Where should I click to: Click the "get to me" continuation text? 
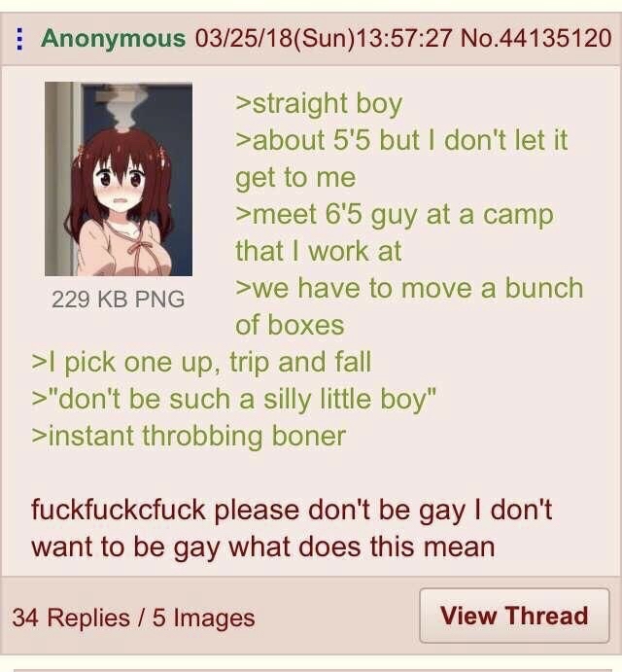click(295, 178)
